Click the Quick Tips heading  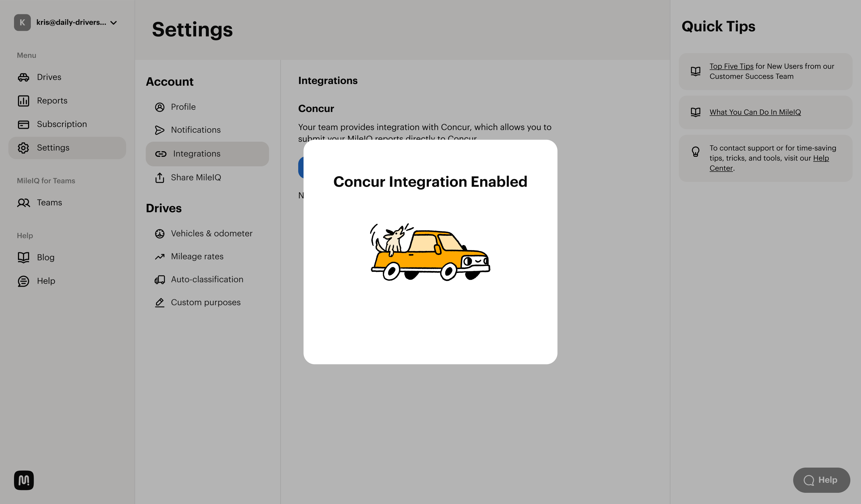(x=718, y=26)
